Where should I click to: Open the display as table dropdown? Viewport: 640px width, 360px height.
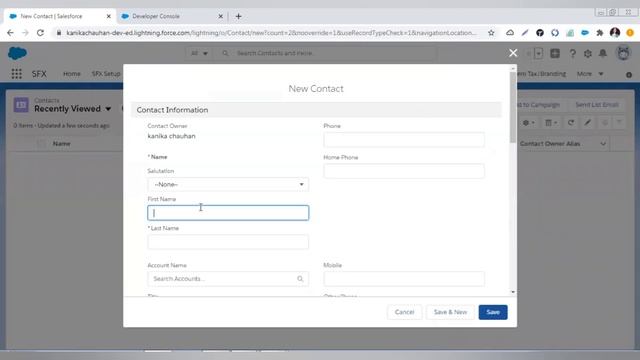point(551,123)
